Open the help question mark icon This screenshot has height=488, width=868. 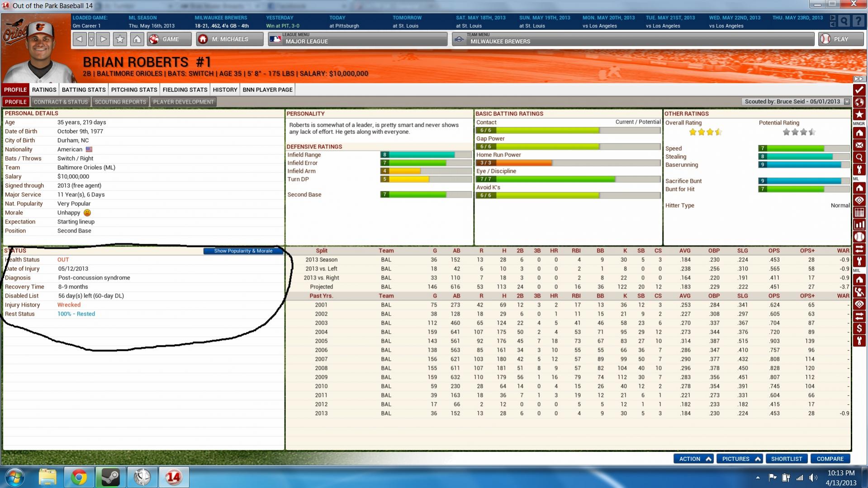coord(858,21)
